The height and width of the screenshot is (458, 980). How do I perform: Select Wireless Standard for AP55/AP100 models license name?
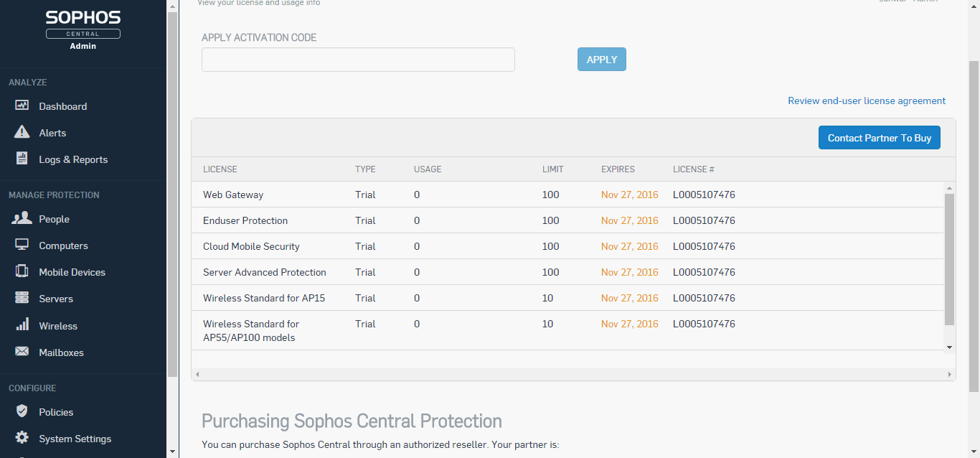click(251, 330)
